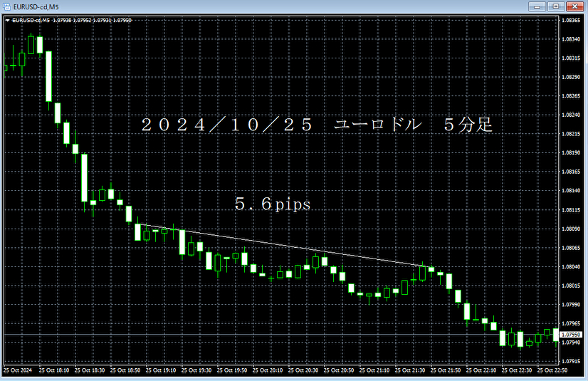The width and height of the screenshot is (588, 381).
Task: Click the 25 Oct 18:10 time label
Action: tap(54, 370)
